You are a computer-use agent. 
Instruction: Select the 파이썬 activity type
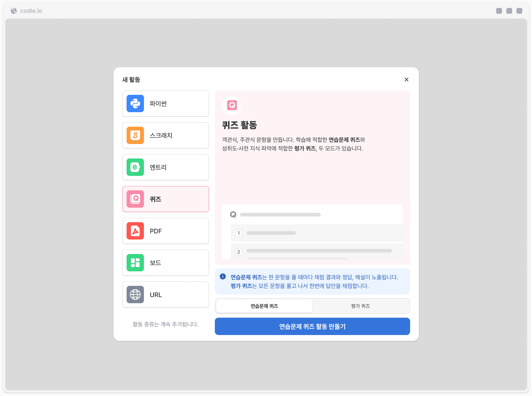pyautogui.click(x=166, y=103)
